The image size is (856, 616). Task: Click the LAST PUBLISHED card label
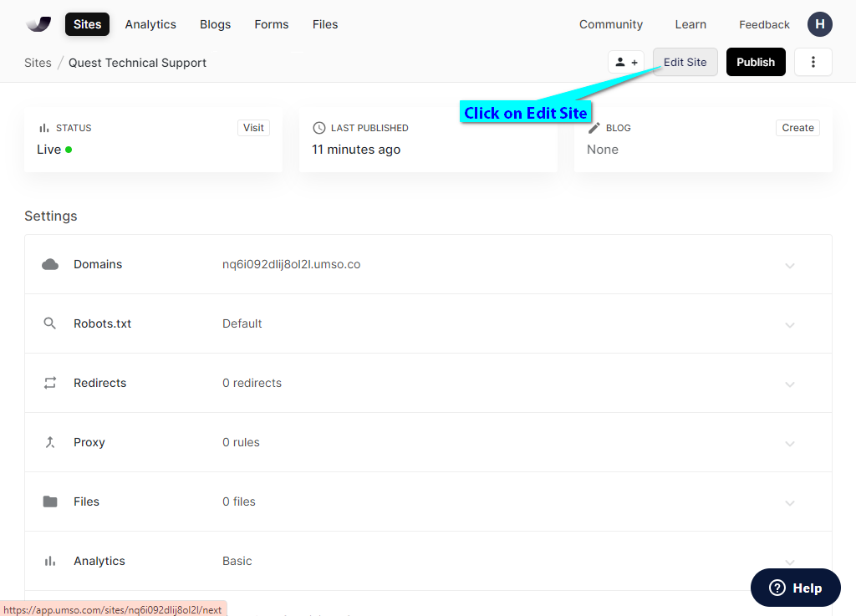tap(369, 128)
